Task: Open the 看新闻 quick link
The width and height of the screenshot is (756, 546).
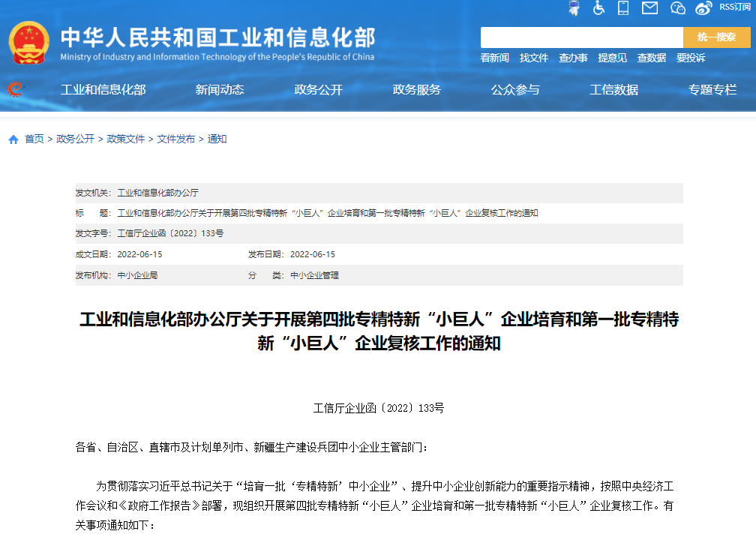Action: 493,57
